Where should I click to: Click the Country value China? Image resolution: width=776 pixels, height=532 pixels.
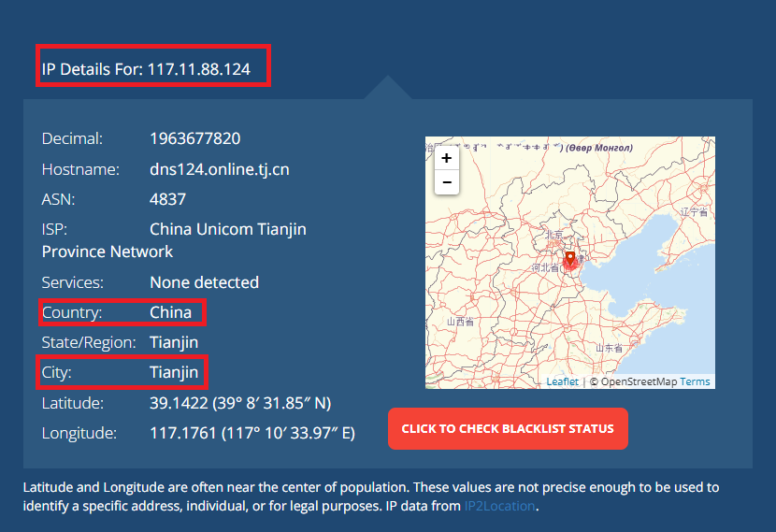170,312
